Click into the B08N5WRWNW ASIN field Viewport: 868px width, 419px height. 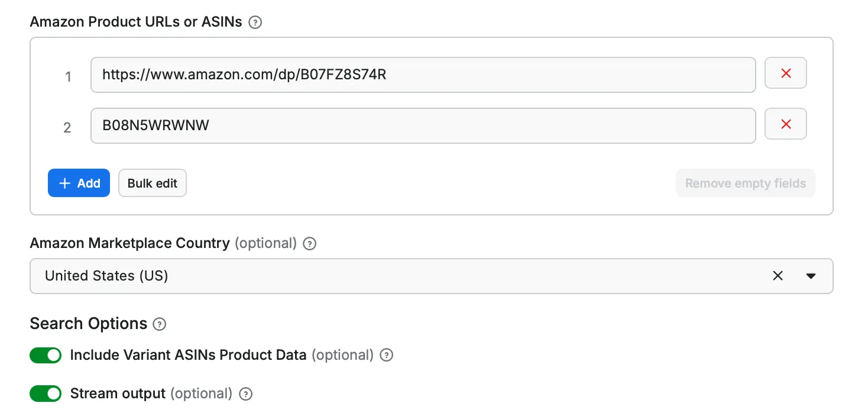pyautogui.click(x=423, y=125)
